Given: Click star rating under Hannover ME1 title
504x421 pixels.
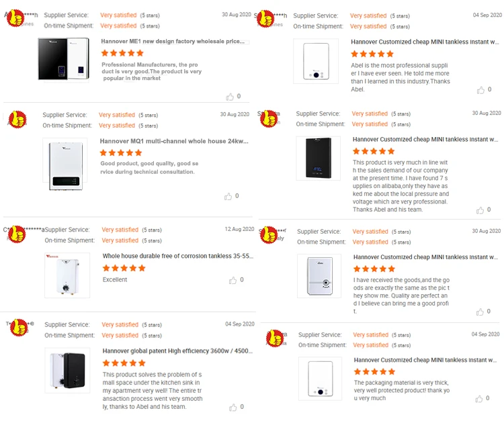Looking at the screenshot, I should tap(122, 53).
